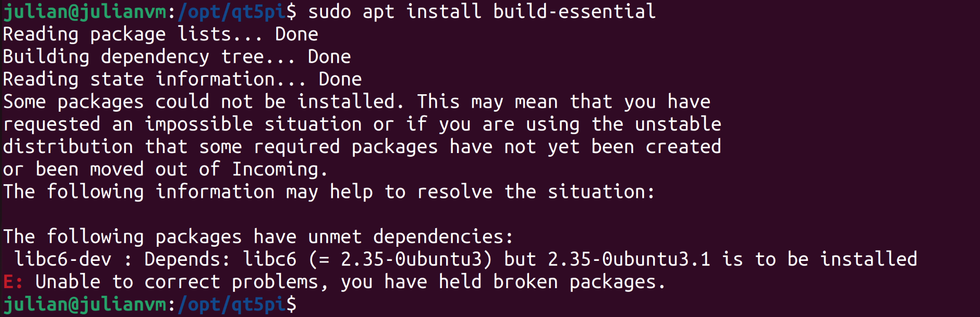
Task: Click the libc6-dev package name
Action: point(63,259)
